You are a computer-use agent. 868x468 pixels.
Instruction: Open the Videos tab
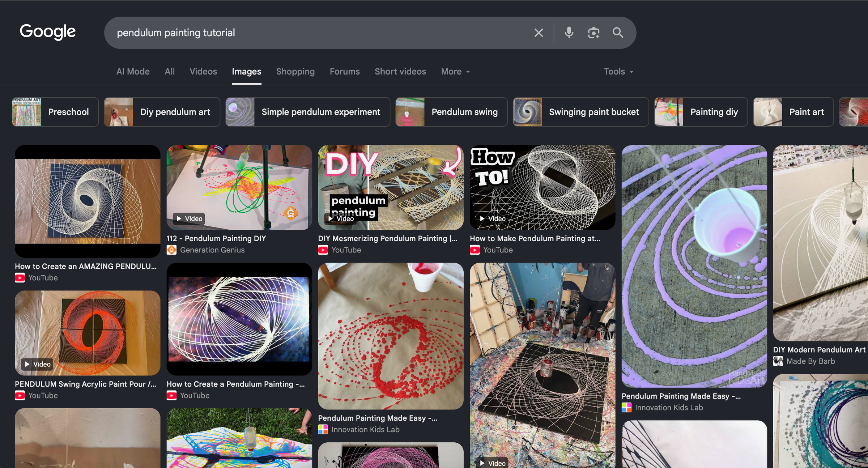[203, 72]
